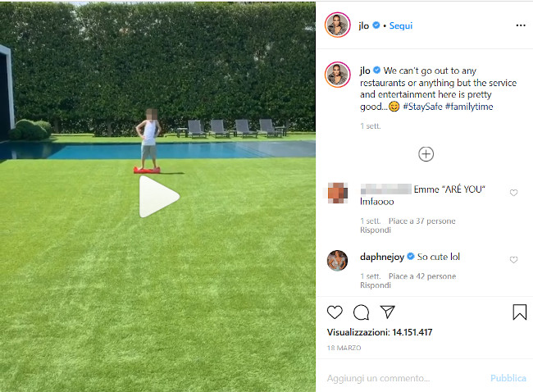Open jlo's profile picture in header
Viewport: 533px width, 392px height.
tap(337, 25)
